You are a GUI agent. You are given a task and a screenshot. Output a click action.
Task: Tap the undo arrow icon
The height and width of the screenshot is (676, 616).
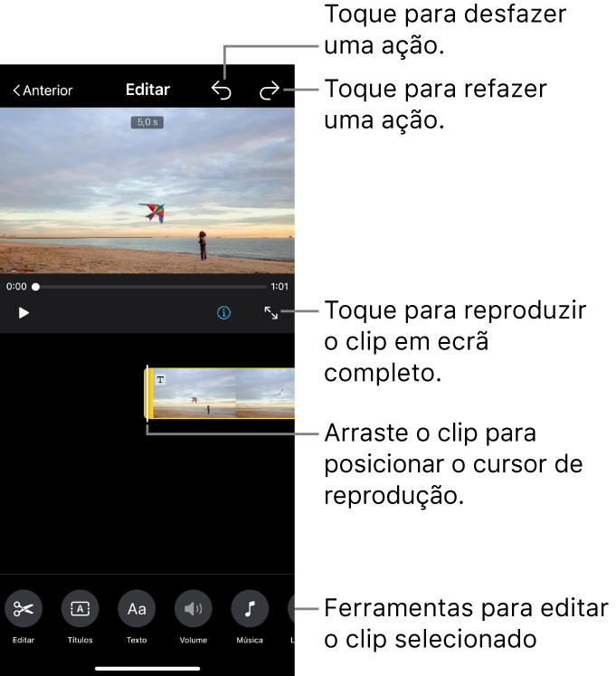tap(222, 90)
